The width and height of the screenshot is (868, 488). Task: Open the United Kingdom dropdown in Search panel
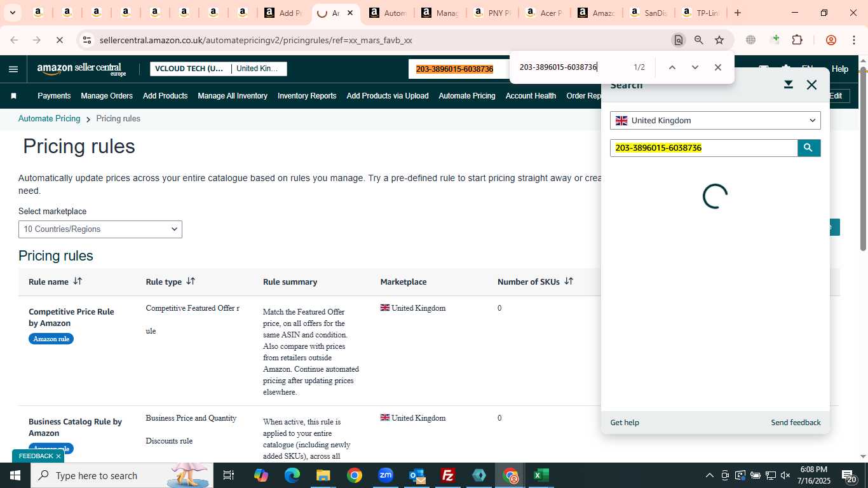point(715,121)
